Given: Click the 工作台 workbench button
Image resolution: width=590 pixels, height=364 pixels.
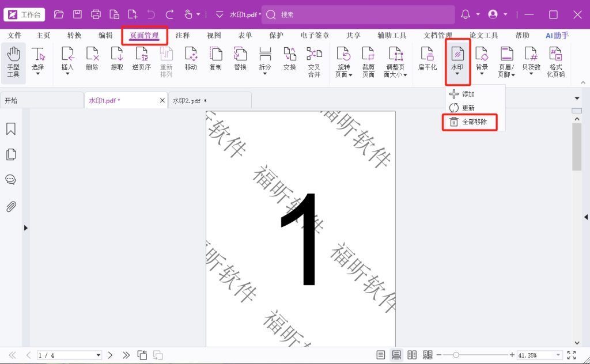Looking at the screenshot, I should (x=25, y=14).
